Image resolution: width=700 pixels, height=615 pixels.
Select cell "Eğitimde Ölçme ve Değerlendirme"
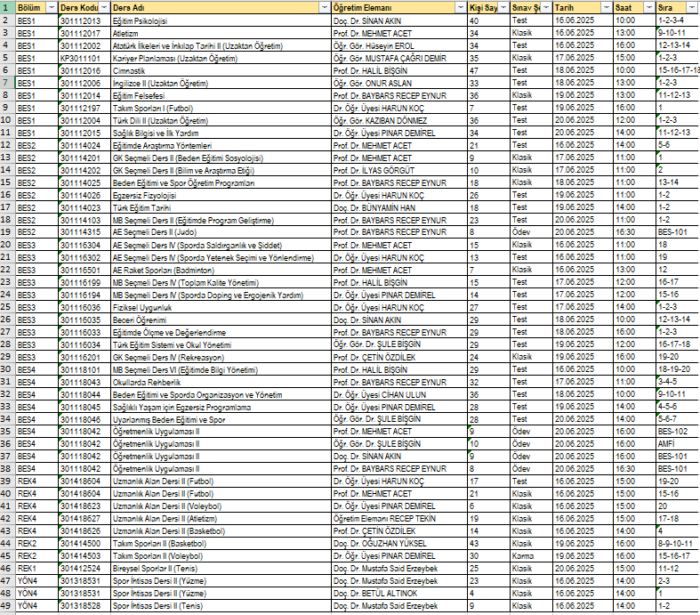tap(221, 332)
